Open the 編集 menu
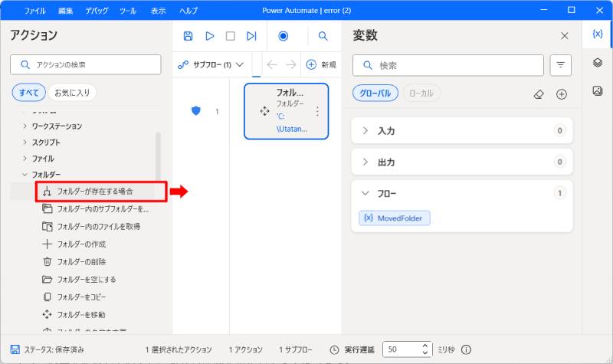 [65, 11]
